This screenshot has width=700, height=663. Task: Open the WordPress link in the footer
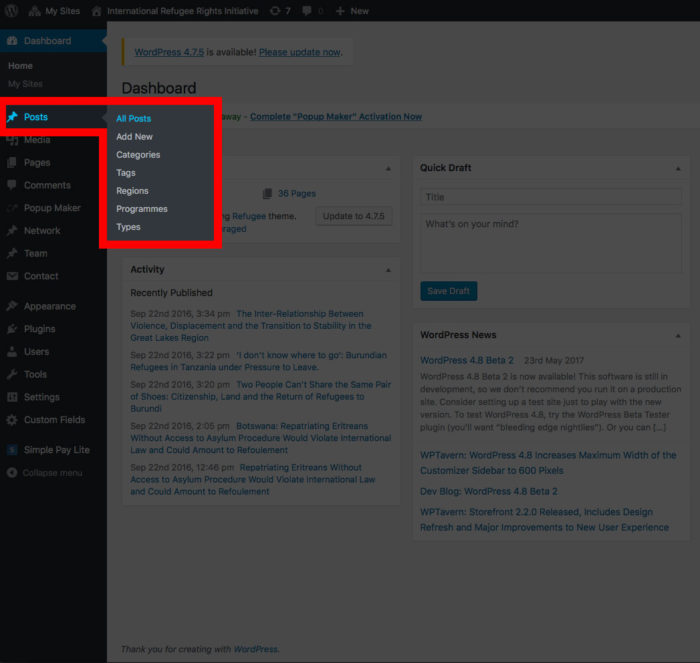(256, 649)
